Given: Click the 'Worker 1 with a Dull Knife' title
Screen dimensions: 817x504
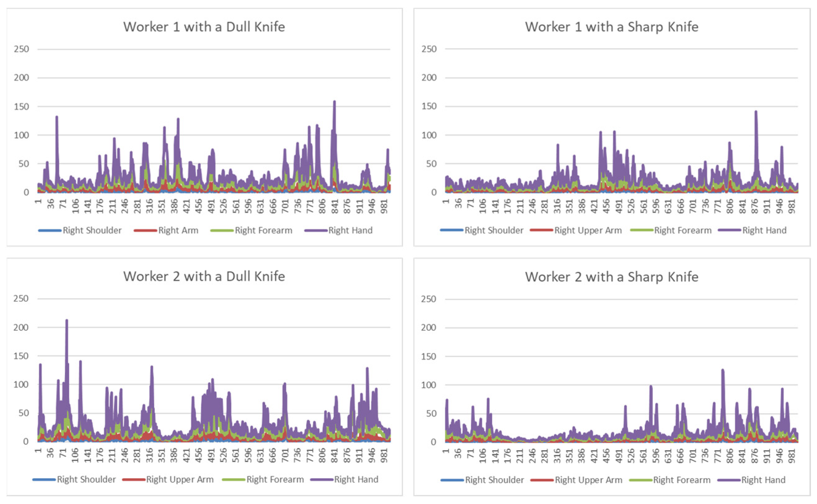Looking at the screenshot, I should point(204,27).
